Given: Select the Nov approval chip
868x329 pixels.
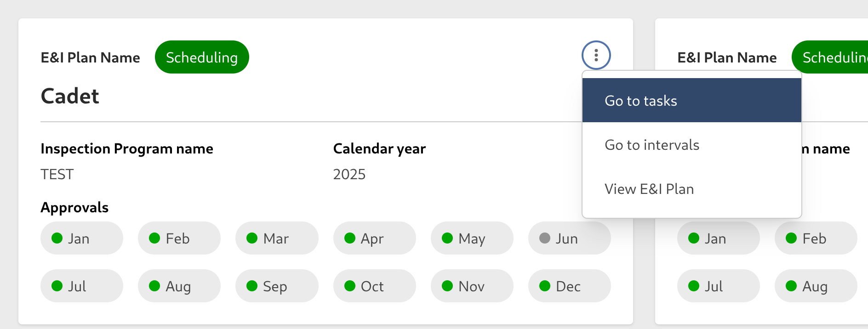Looking at the screenshot, I should pyautogui.click(x=472, y=286).
